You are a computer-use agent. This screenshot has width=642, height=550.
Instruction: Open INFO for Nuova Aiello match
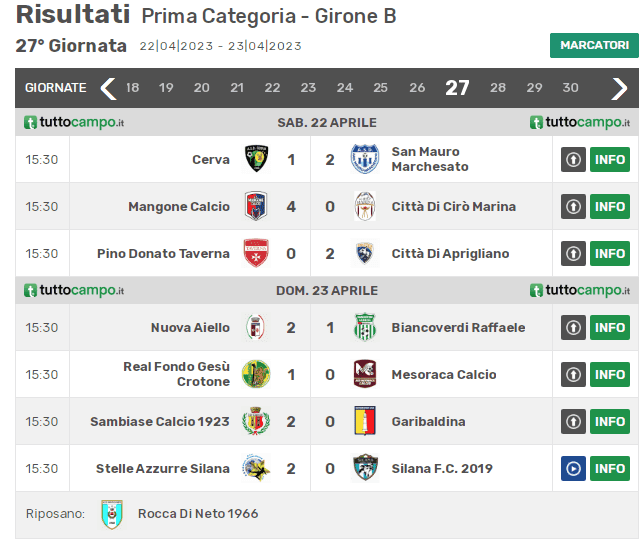pyautogui.click(x=610, y=328)
